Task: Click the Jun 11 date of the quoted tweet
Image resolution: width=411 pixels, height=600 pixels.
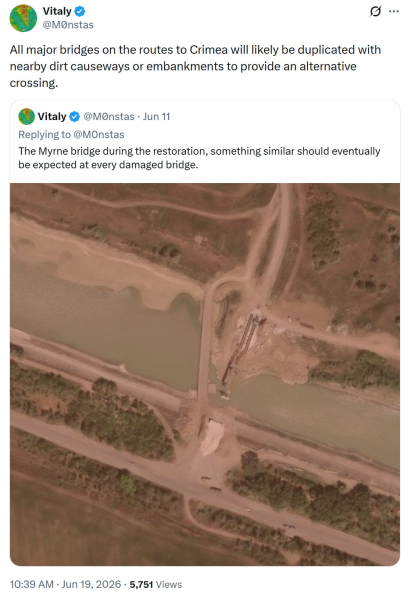Action: (x=156, y=116)
